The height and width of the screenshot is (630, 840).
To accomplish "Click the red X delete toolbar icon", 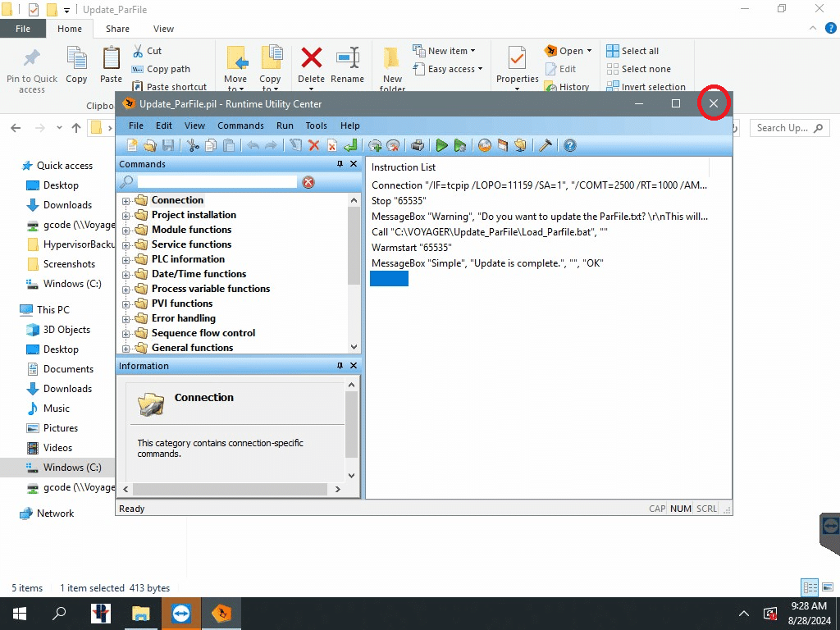I will [313, 145].
